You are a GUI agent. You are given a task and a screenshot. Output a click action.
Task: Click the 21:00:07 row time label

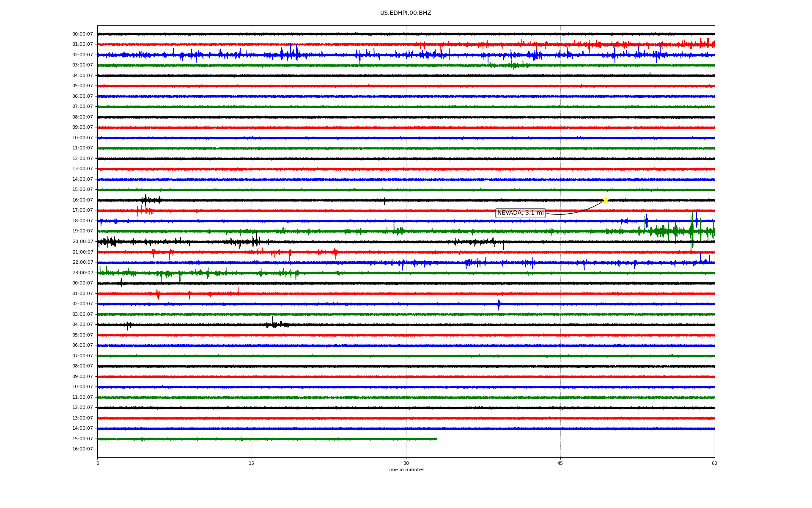(82, 252)
